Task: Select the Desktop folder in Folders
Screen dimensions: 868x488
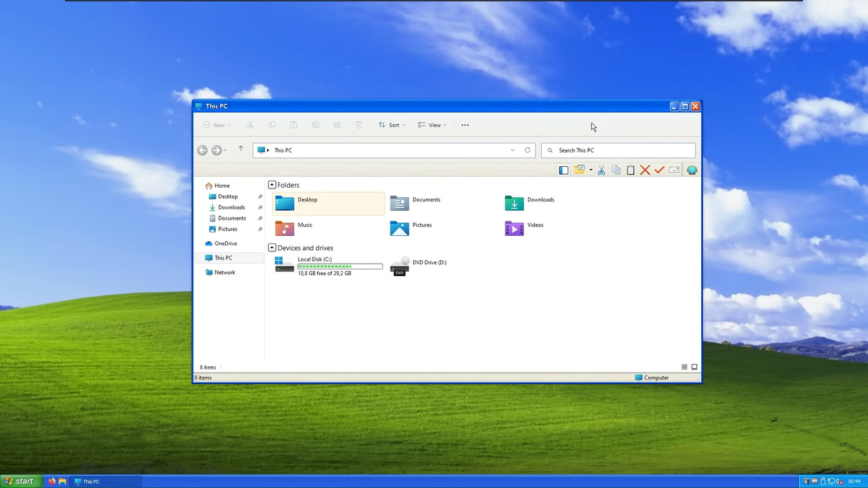Action: (329, 203)
